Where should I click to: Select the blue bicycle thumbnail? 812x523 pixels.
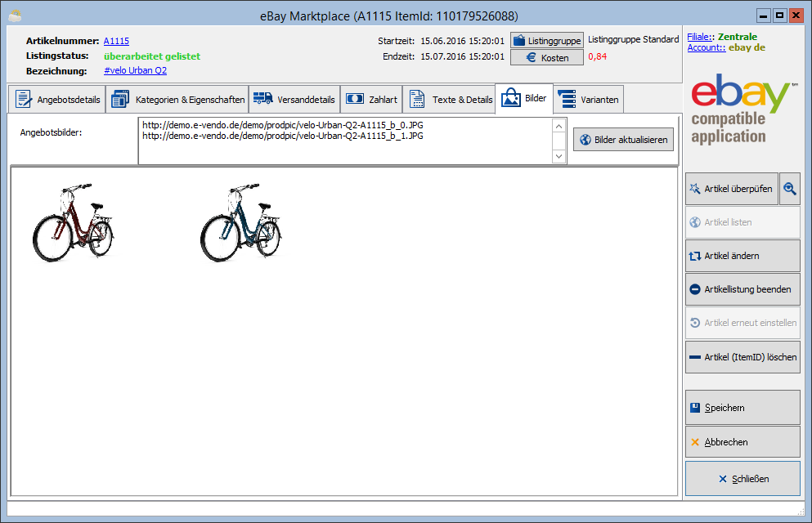[240, 222]
